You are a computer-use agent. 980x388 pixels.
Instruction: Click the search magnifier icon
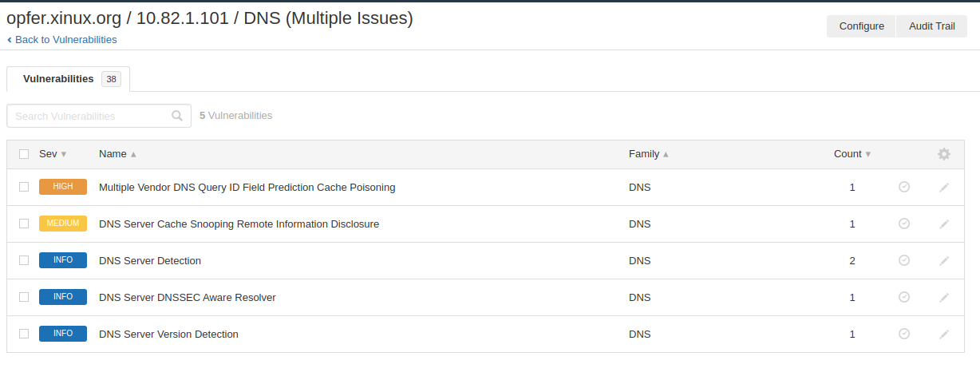tap(177, 116)
